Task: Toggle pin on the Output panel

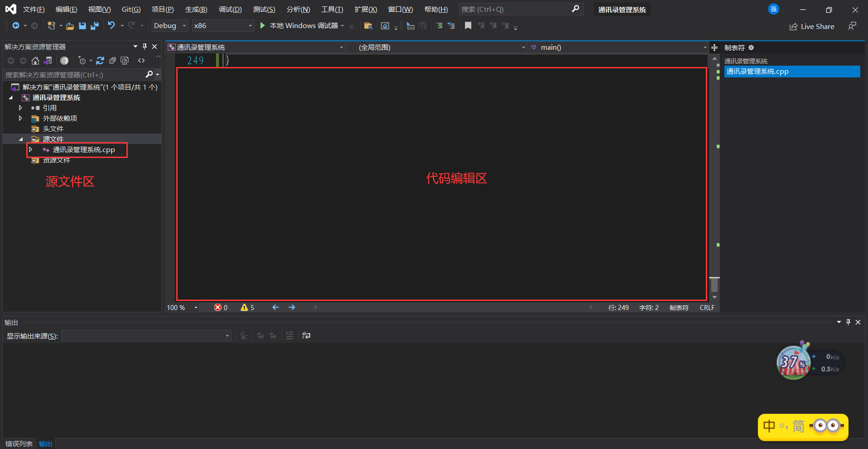Action: coord(848,322)
